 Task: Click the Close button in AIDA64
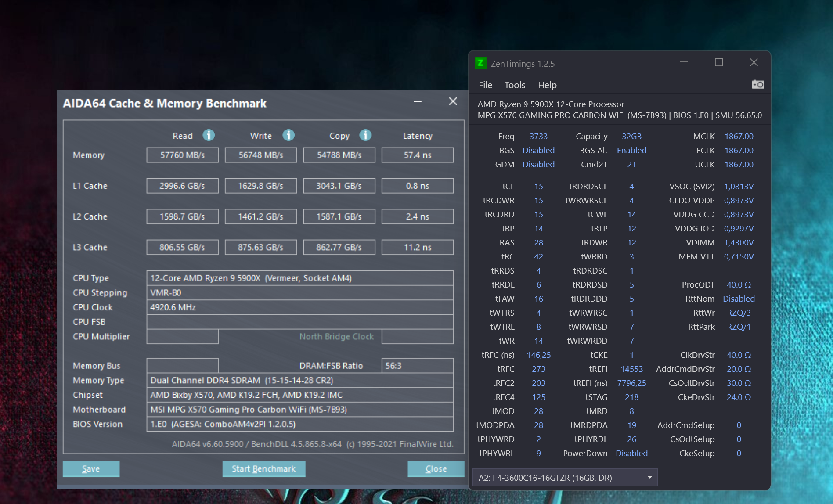[436, 469]
